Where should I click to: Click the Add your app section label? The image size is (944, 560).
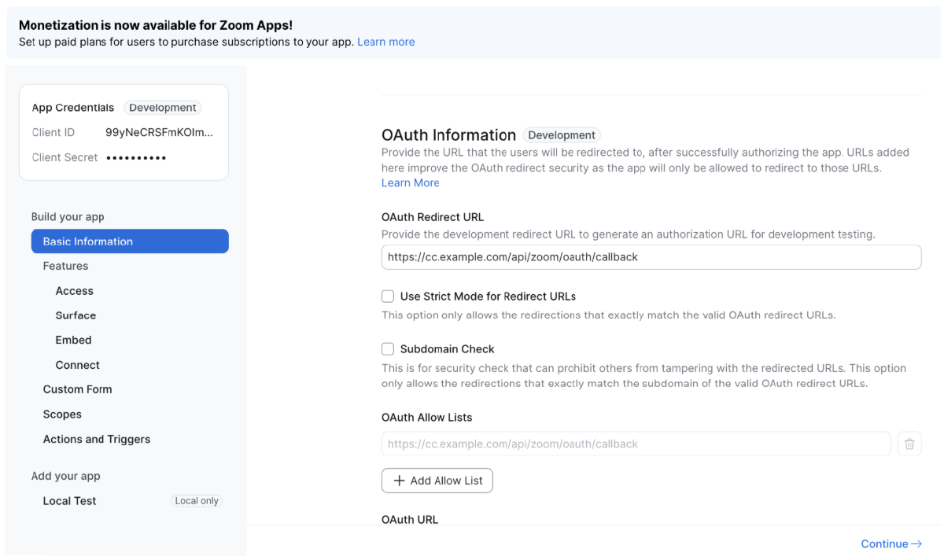(66, 476)
